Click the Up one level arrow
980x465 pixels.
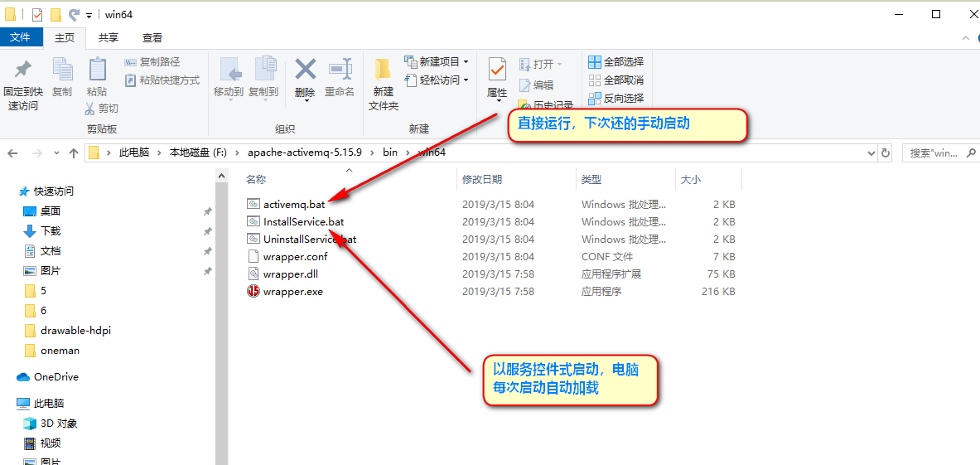(x=74, y=153)
